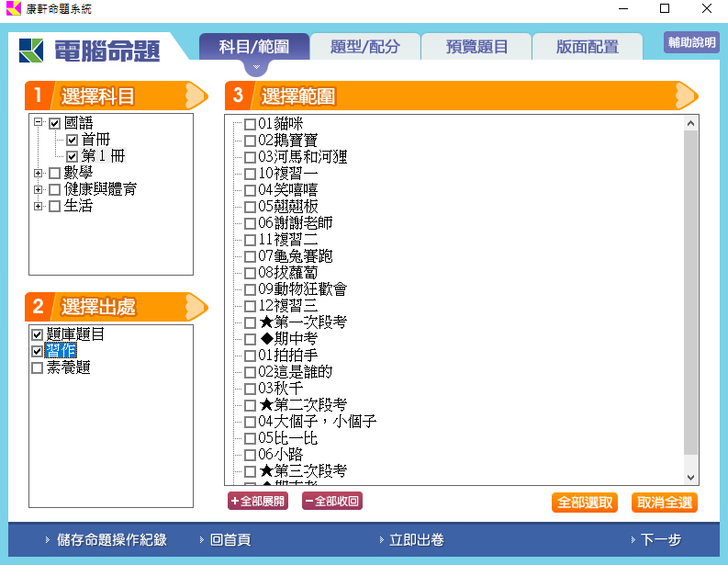Open the 版面配置 tab
Image resolution: width=728 pixels, height=565 pixels.
click(587, 47)
